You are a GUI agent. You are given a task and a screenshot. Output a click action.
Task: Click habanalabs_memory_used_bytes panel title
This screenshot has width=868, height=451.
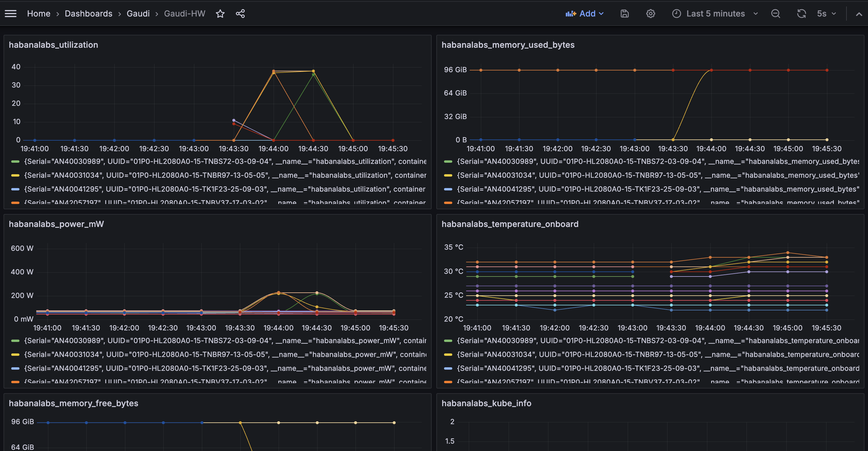click(x=508, y=45)
